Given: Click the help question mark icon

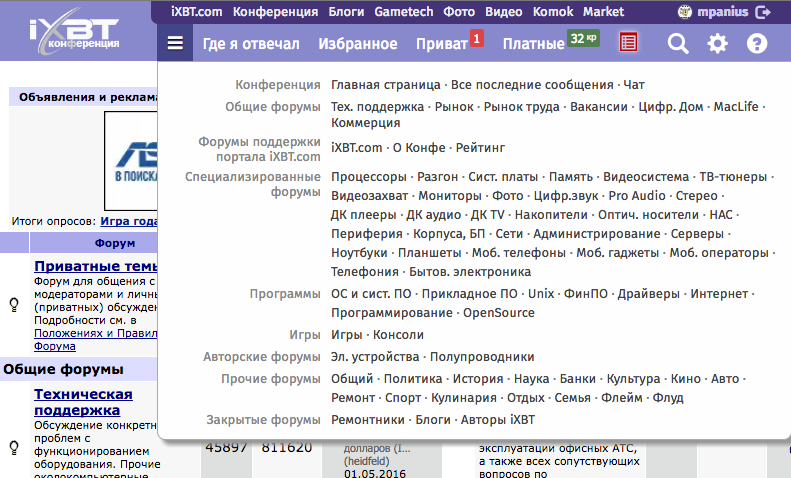Looking at the screenshot, I should [757, 44].
